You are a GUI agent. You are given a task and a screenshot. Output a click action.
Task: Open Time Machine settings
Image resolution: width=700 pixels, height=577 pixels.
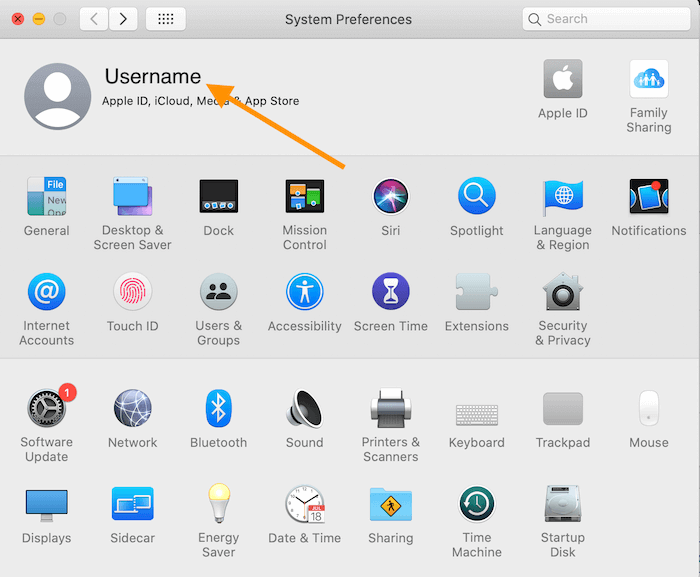(477, 505)
